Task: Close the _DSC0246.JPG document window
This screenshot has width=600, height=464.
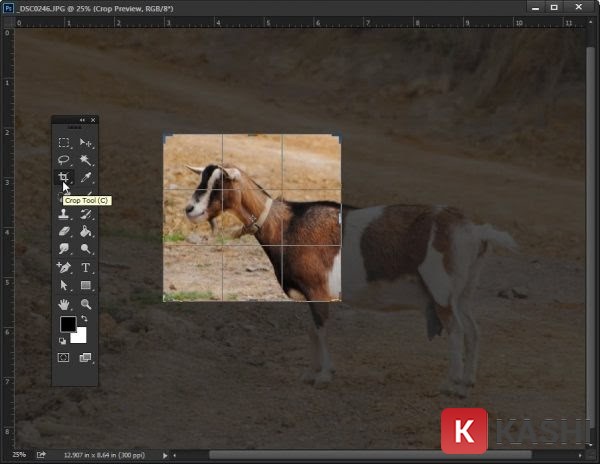Action: pos(579,7)
